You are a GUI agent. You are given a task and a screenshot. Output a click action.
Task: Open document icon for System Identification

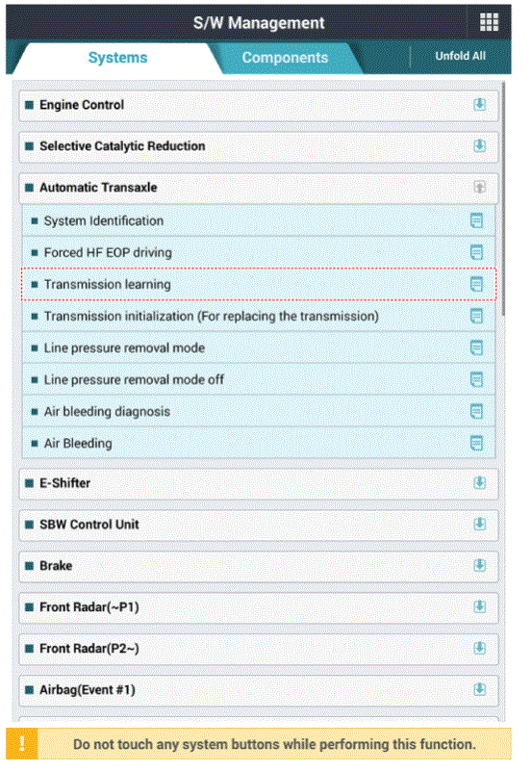point(476,220)
